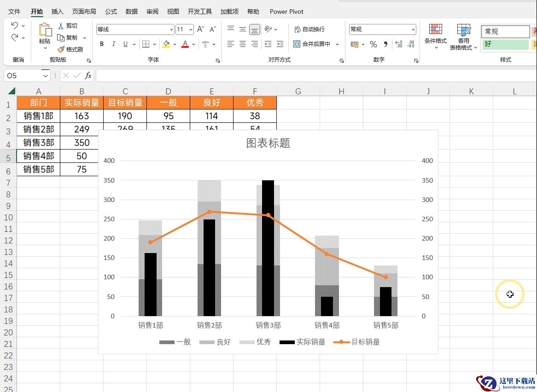
Task: Toggle Bold formatting
Action: pyautogui.click(x=102, y=44)
